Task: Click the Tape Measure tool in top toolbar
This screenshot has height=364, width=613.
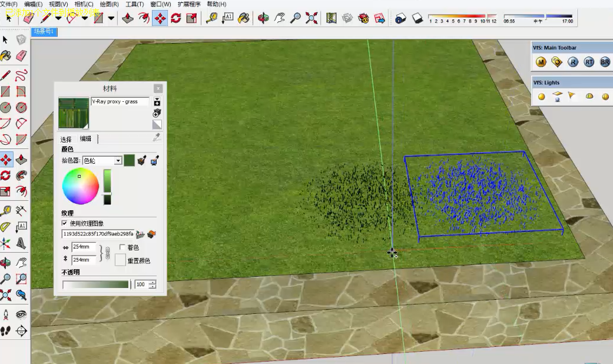Action: 211,18
